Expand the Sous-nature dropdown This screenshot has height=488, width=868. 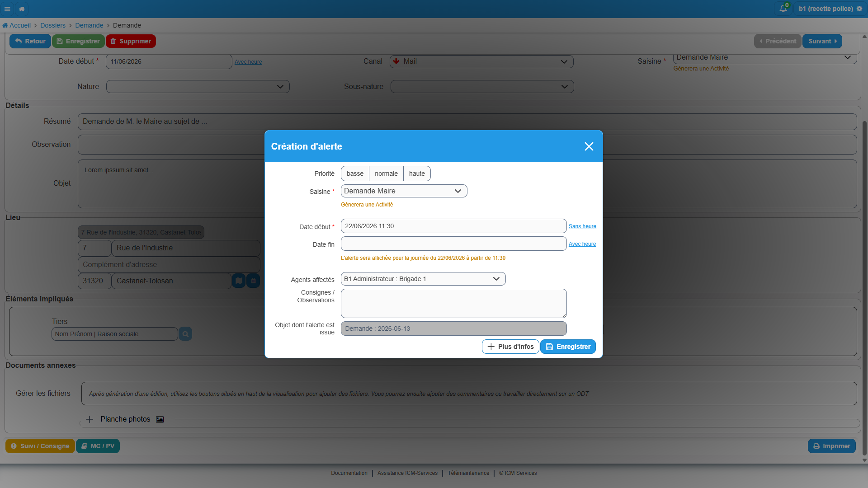(482, 87)
